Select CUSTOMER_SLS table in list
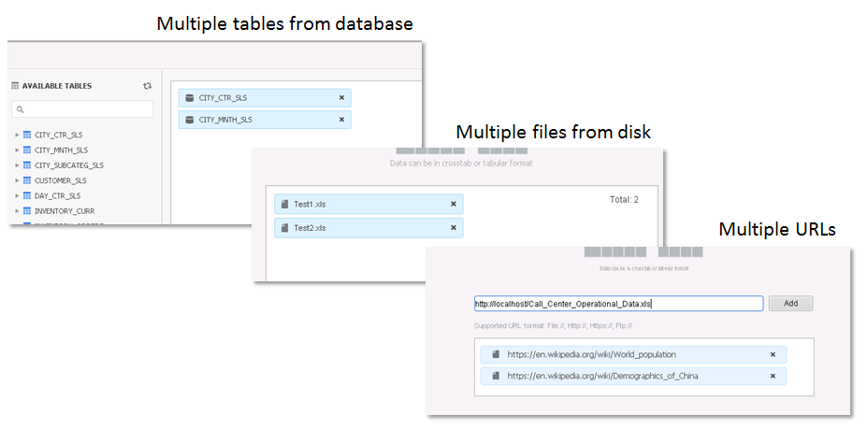 (60, 180)
